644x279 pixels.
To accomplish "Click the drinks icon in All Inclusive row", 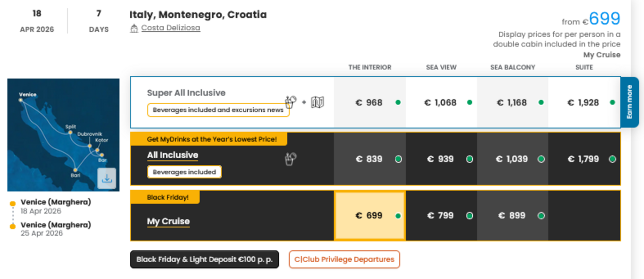I will [291, 159].
